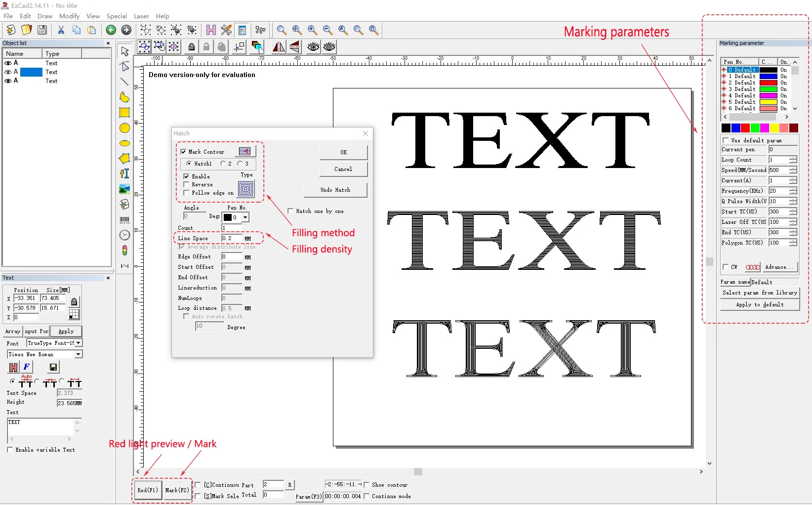Open the Modify menu

coord(69,16)
